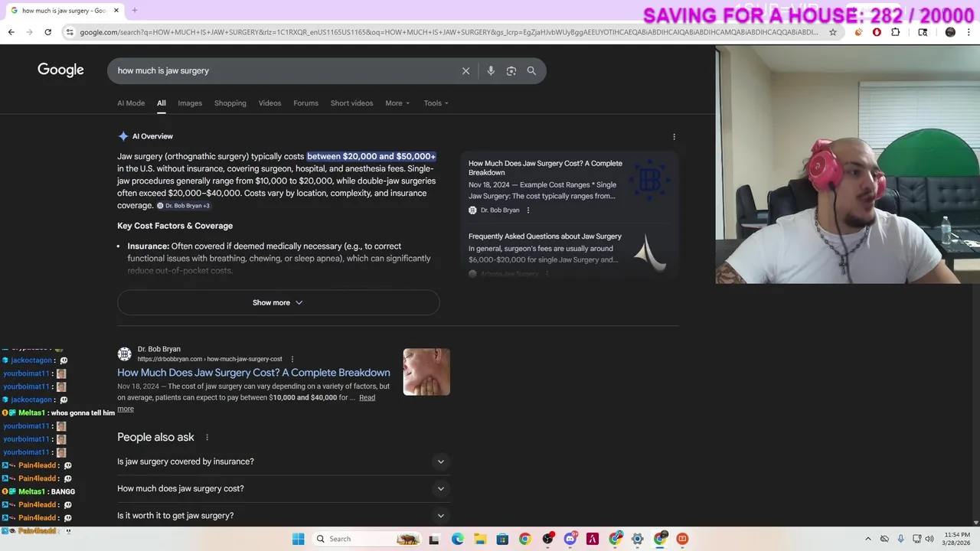The height and width of the screenshot is (551, 980).
Task: Click the 'Read more' link in the result snippet
Action: coord(367,398)
